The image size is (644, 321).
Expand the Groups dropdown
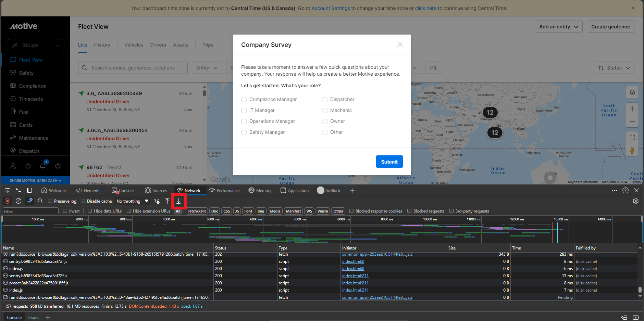pos(36,45)
